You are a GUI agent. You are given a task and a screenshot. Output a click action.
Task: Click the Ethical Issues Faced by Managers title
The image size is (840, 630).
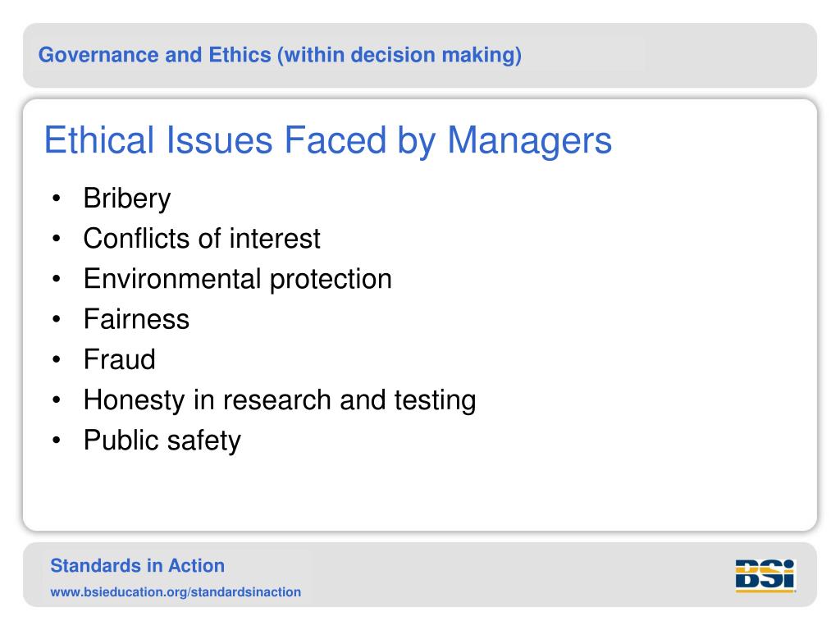tap(328, 141)
